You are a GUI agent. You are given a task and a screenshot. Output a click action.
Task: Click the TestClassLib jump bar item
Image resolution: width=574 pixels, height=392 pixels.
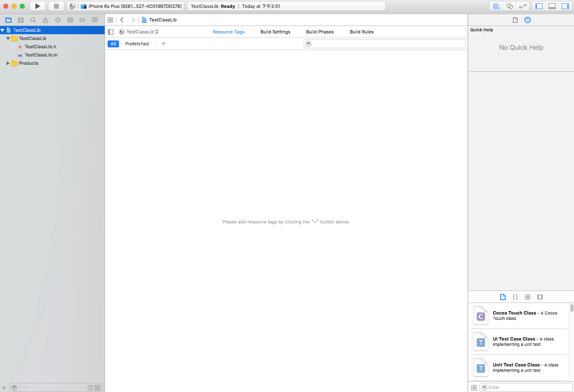159,20
